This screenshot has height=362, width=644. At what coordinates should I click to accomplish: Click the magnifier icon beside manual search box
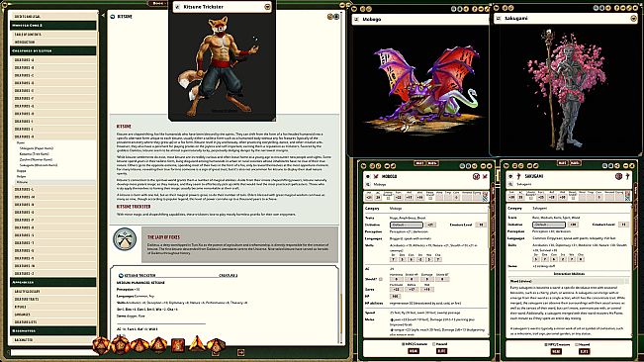point(7,352)
